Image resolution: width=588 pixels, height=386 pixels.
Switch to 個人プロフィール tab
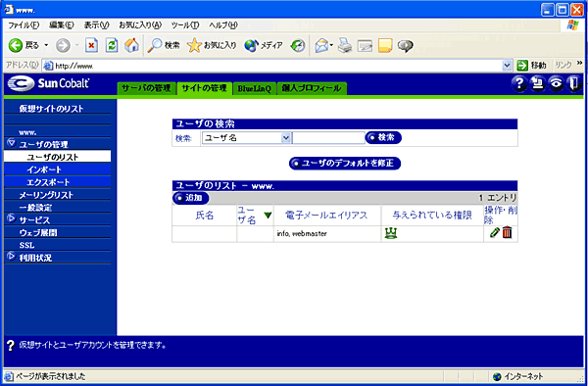312,89
